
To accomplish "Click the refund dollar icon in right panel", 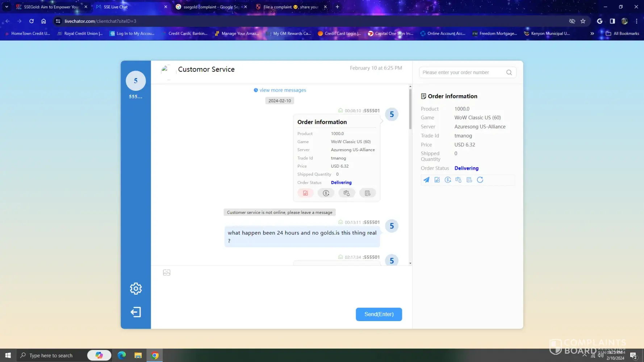I will (448, 180).
